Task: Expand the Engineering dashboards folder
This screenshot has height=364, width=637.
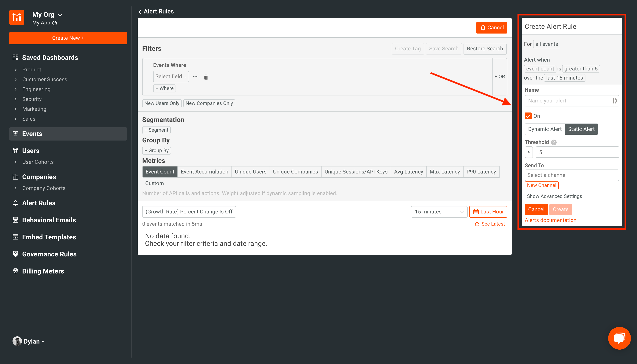Action: (16, 89)
